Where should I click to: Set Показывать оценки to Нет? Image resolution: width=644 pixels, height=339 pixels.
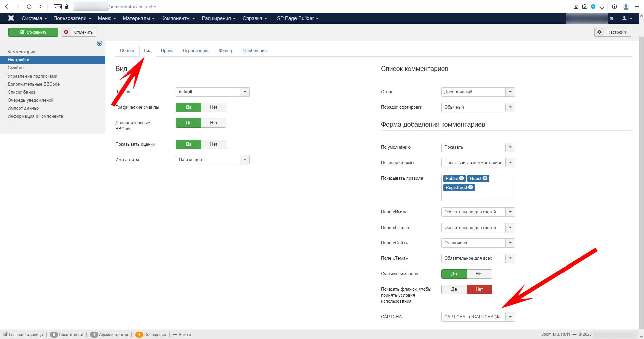coord(214,144)
